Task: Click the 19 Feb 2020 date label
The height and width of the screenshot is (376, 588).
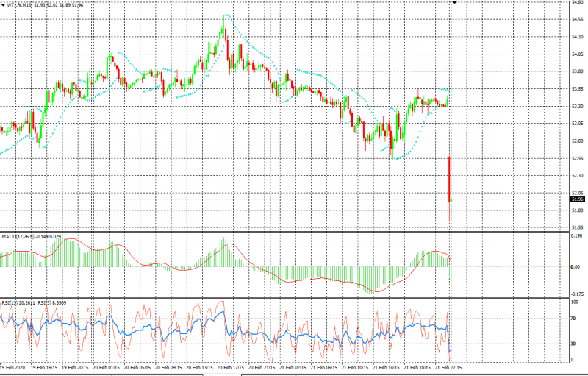Action: pos(15,366)
